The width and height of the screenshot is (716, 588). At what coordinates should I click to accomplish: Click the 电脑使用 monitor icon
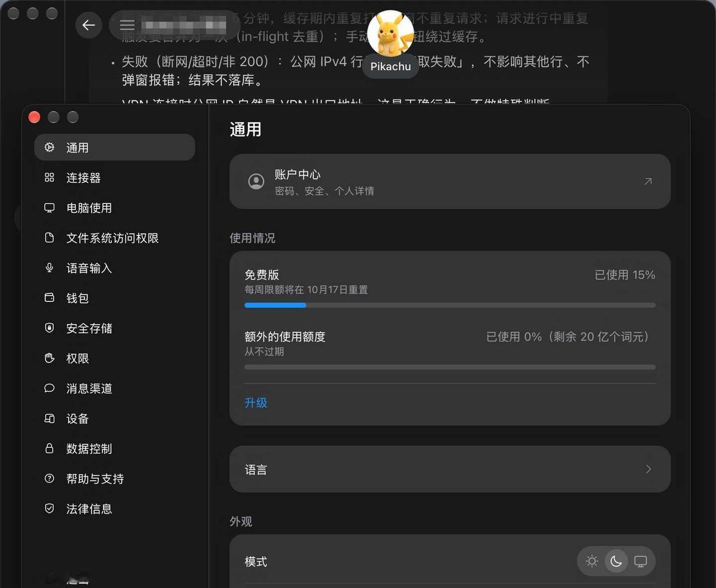tap(49, 207)
